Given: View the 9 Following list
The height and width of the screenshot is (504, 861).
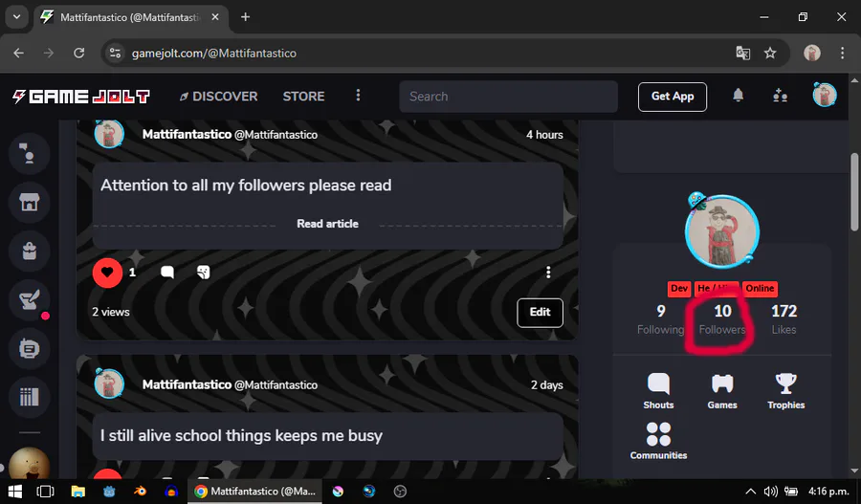Looking at the screenshot, I should click(660, 319).
